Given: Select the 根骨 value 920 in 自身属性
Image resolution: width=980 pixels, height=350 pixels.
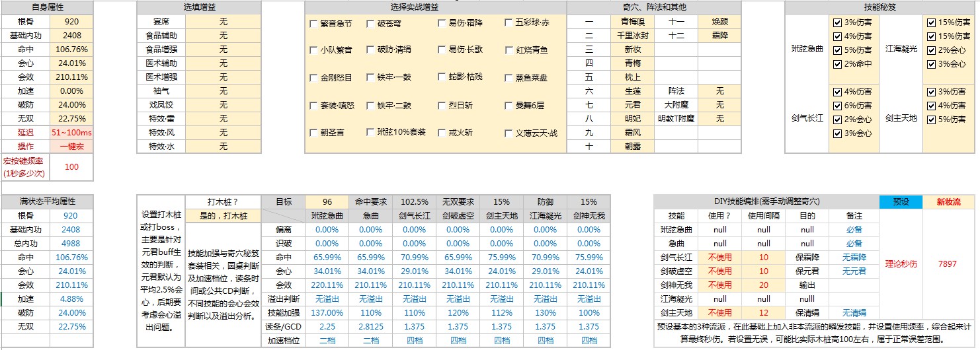Looking at the screenshot, I should coord(71,22).
